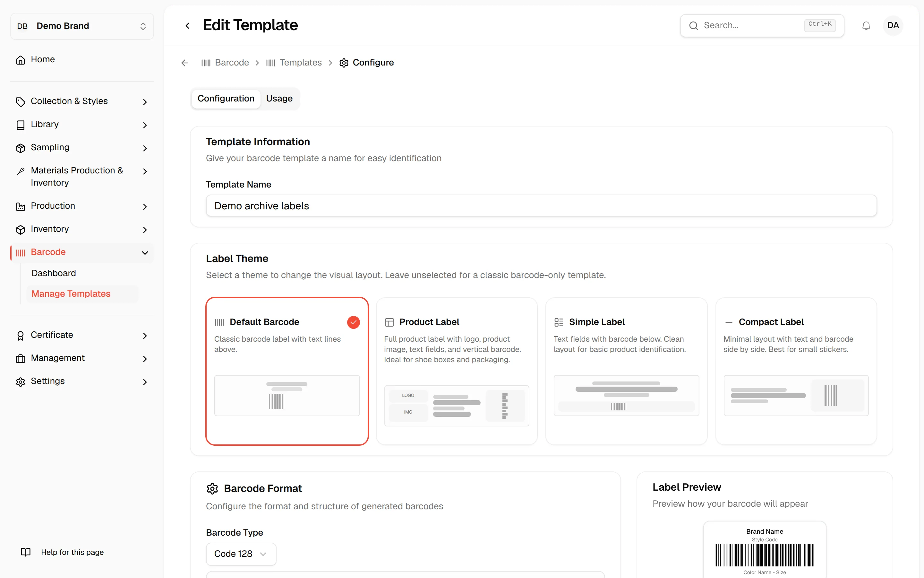Click the Compact Label layout thumbnail
This screenshot has width=924, height=578.
click(796, 396)
